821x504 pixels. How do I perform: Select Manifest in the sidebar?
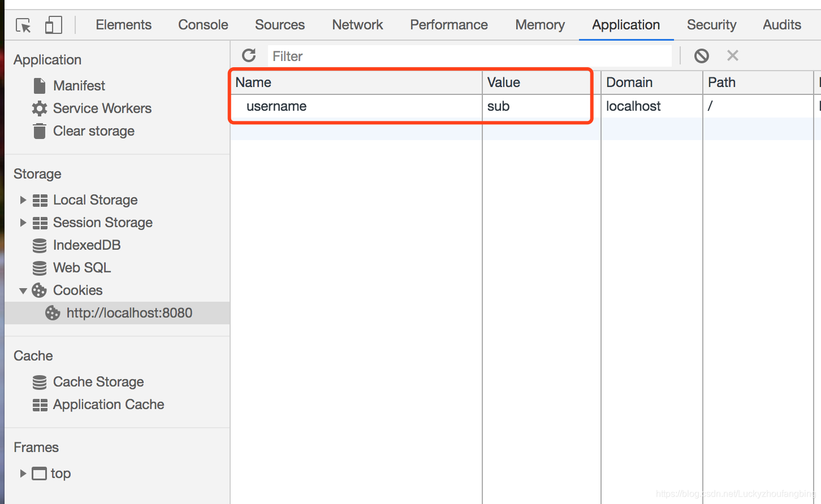pyautogui.click(x=79, y=86)
